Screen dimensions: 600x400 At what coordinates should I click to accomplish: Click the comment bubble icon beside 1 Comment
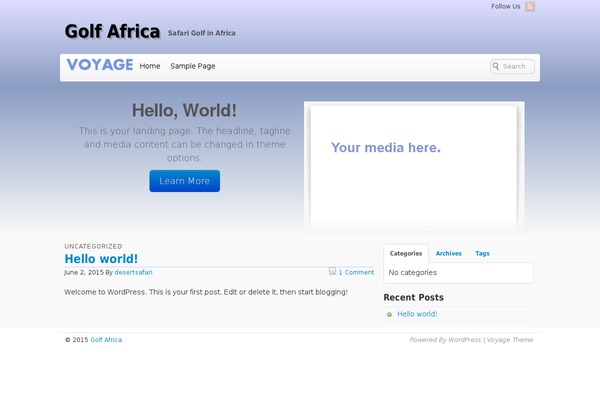point(332,271)
